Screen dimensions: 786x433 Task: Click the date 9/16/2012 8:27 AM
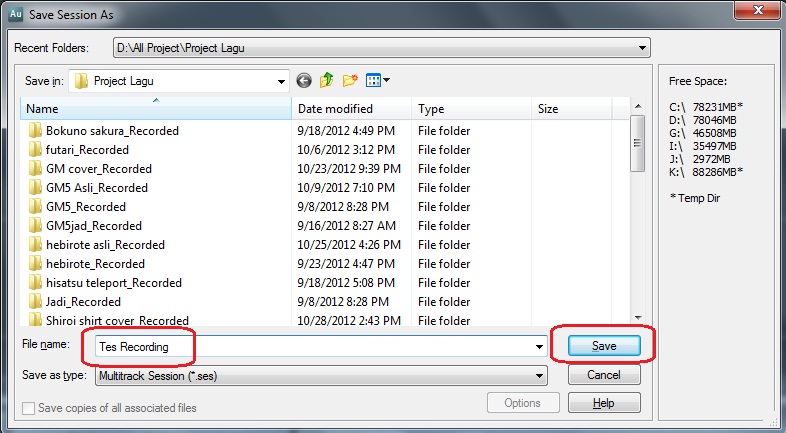346,226
